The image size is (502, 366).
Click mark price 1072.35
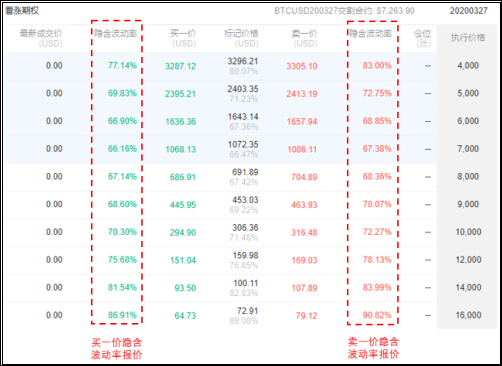coord(243,144)
